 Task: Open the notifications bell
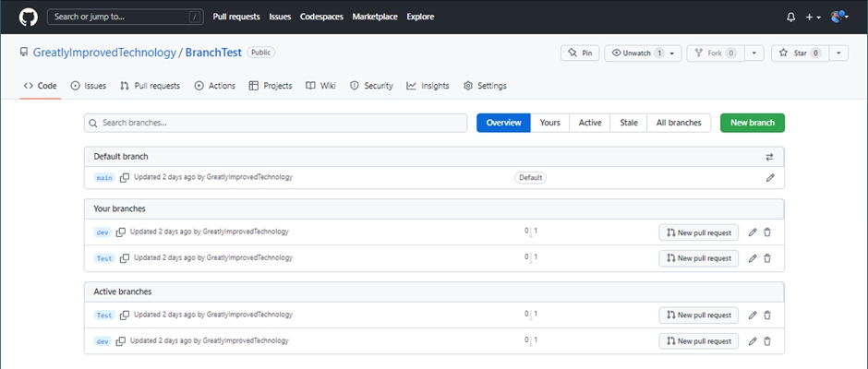tap(790, 17)
